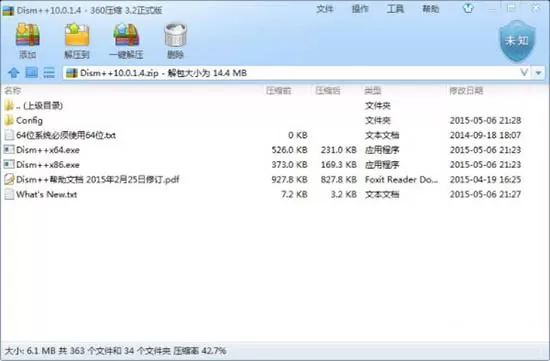The width and height of the screenshot is (550, 361).
Task: Click the 0 KB size value
Action: [x=297, y=135]
